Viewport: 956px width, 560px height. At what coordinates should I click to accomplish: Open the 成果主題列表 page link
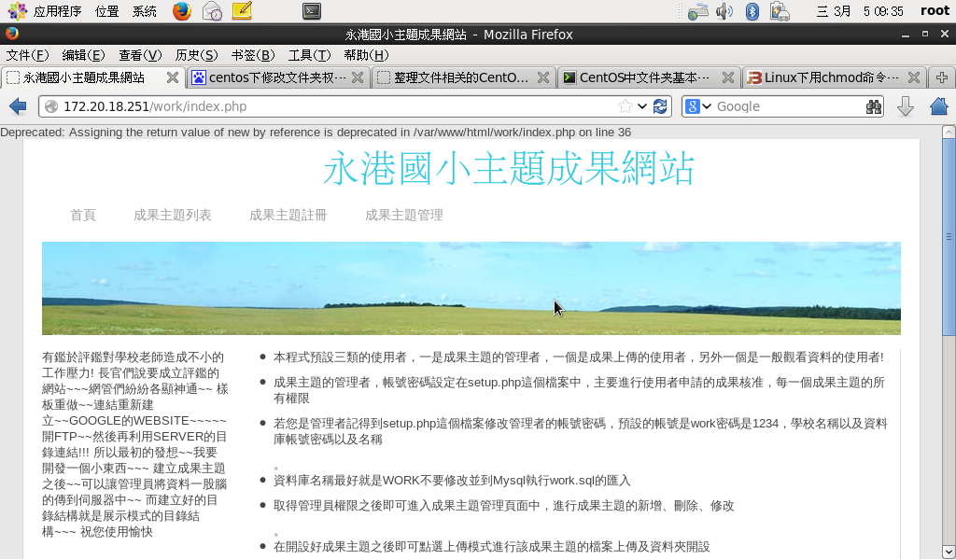pyautogui.click(x=173, y=215)
